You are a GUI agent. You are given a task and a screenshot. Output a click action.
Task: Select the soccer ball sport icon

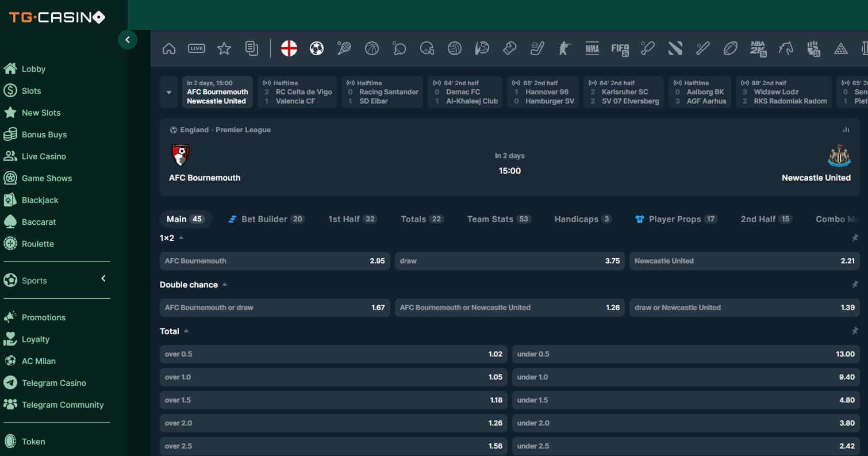[x=317, y=49]
